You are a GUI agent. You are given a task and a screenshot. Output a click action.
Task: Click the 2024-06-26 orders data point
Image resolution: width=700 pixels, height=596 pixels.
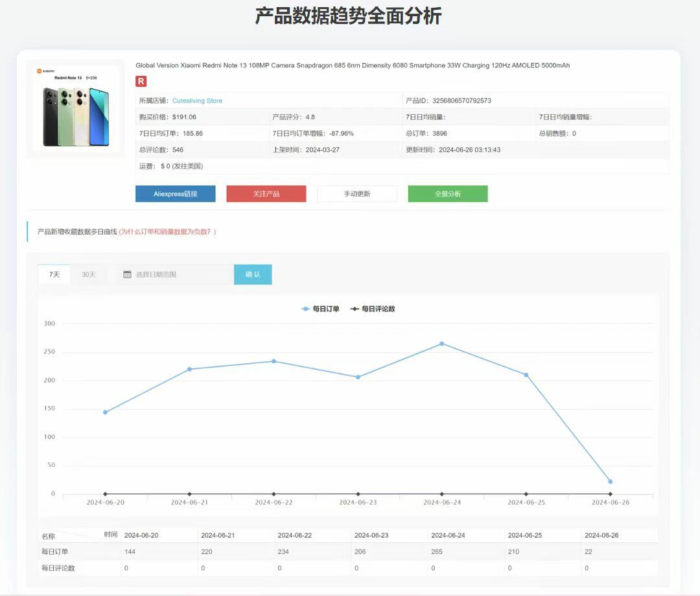(611, 482)
